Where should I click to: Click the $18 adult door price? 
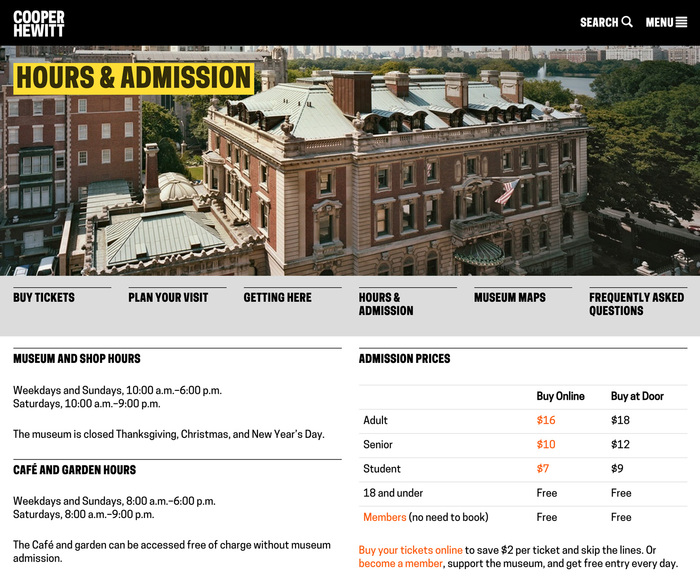620,420
